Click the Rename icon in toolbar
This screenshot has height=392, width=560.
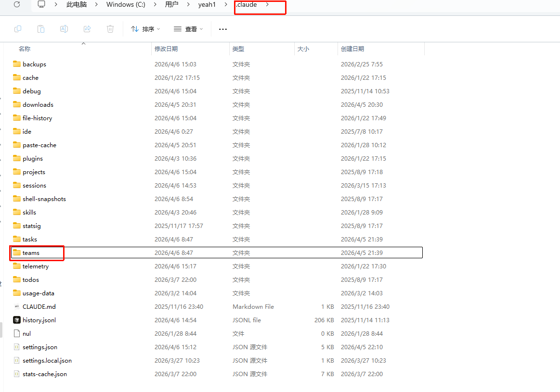(64, 29)
